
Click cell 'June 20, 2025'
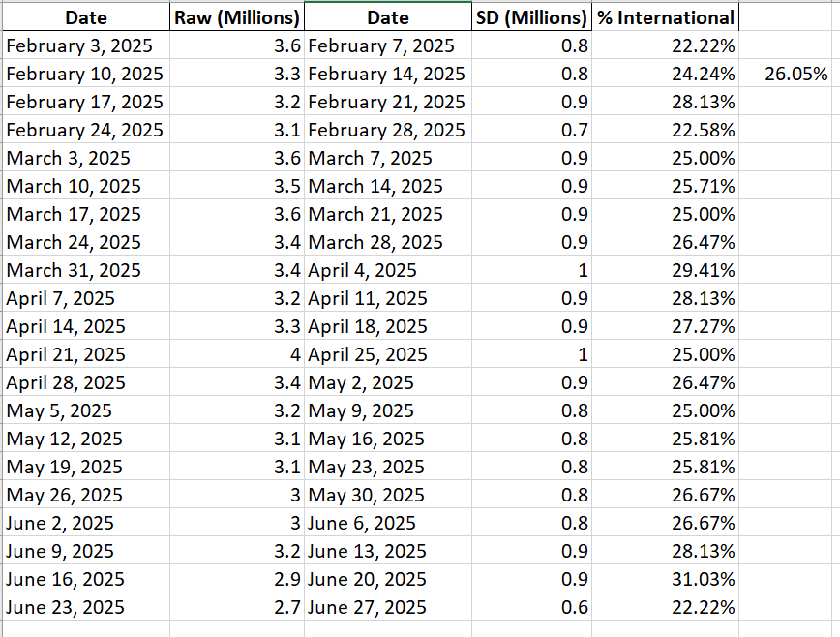[x=388, y=579]
